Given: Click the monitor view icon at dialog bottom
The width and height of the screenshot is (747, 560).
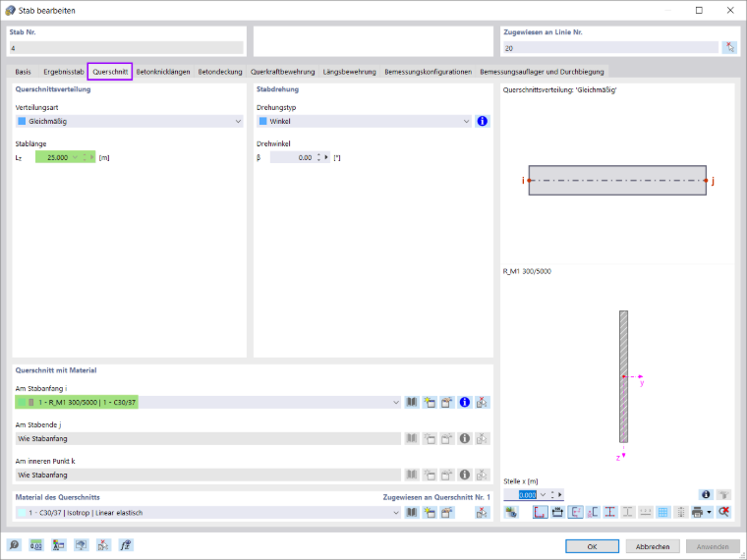Looking at the screenshot, I should click(81, 544).
